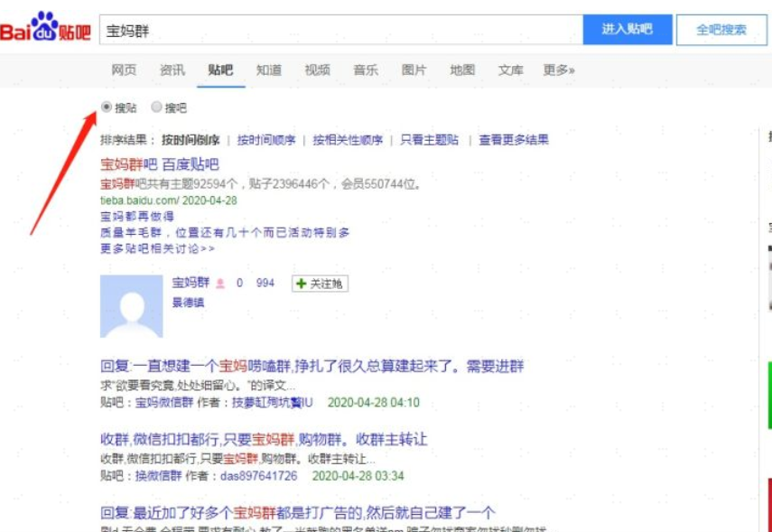Open the 宝妈群吧 百度贴吧 result title
This screenshot has height=532, width=772.
160,164
